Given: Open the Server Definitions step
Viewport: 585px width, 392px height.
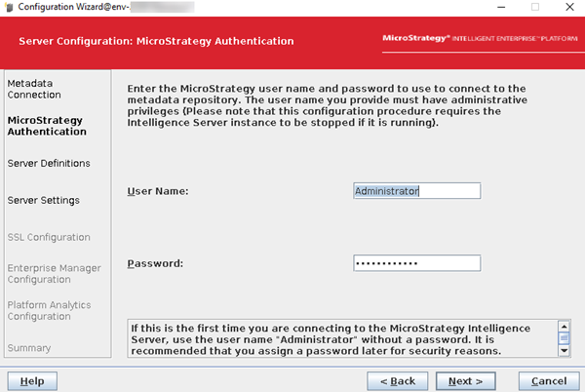Looking at the screenshot, I should coord(49,163).
